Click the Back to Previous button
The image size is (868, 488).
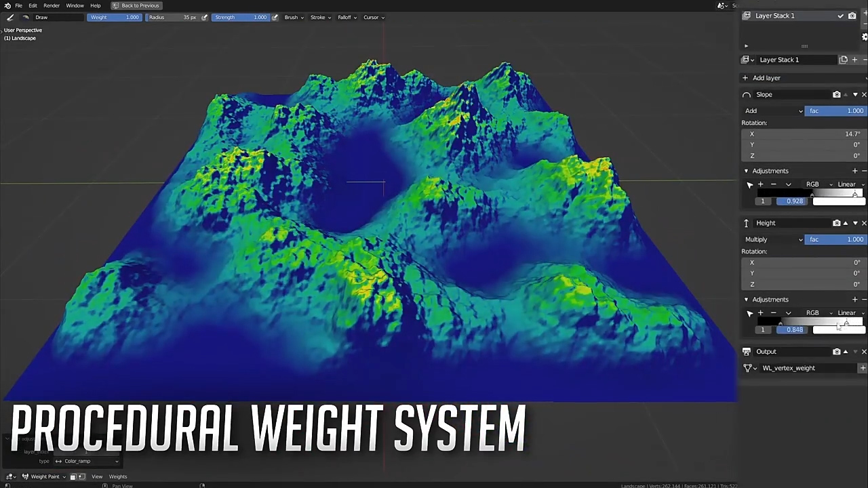[136, 5]
